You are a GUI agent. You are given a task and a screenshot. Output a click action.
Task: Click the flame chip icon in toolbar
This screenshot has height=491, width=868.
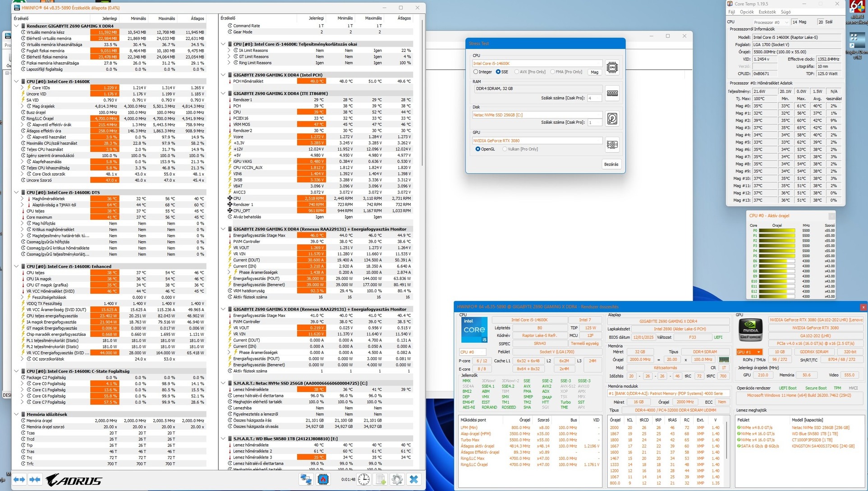[323, 480]
